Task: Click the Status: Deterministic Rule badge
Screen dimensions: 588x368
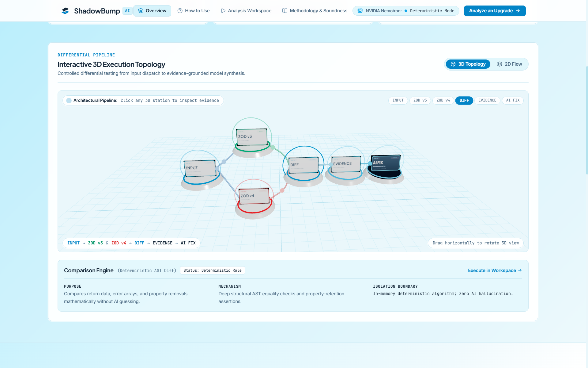Action: [x=213, y=270]
